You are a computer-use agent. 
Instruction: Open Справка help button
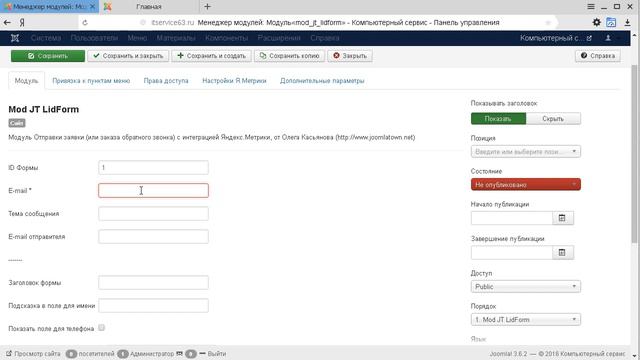[x=598, y=56]
